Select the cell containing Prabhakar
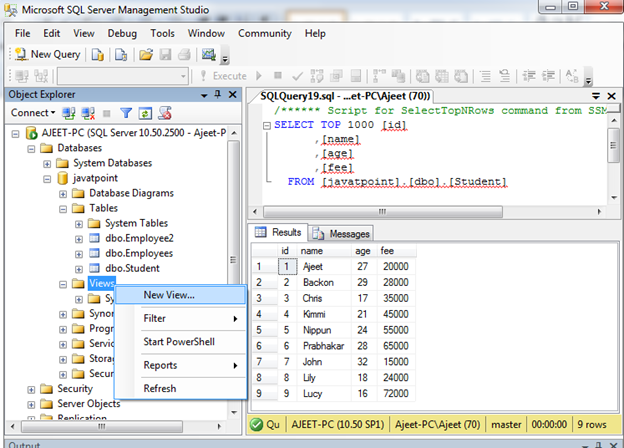The image size is (624, 448). point(324,346)
